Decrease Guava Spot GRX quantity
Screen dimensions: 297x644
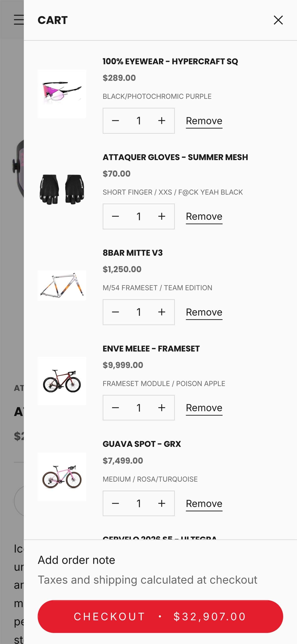pyautogui.click(x=115, y=503)
